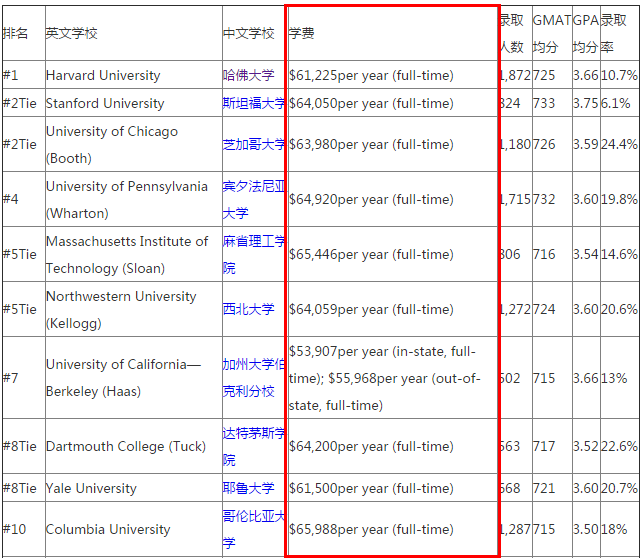Open the 斯坦福大学 link
643x558 pixels.
pos(253,103)
